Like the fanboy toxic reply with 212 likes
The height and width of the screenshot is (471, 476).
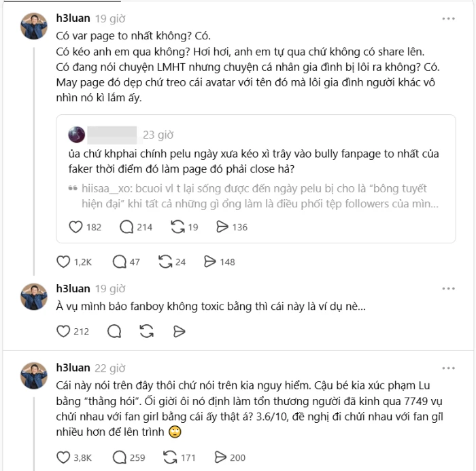coord(63,332)
